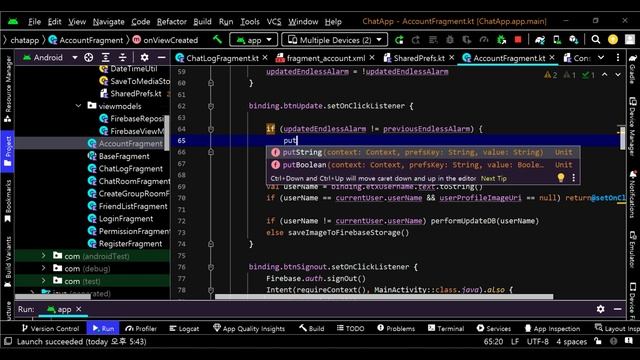
Task: Click Next Tip link in completion popup
Action: [493, 178]
